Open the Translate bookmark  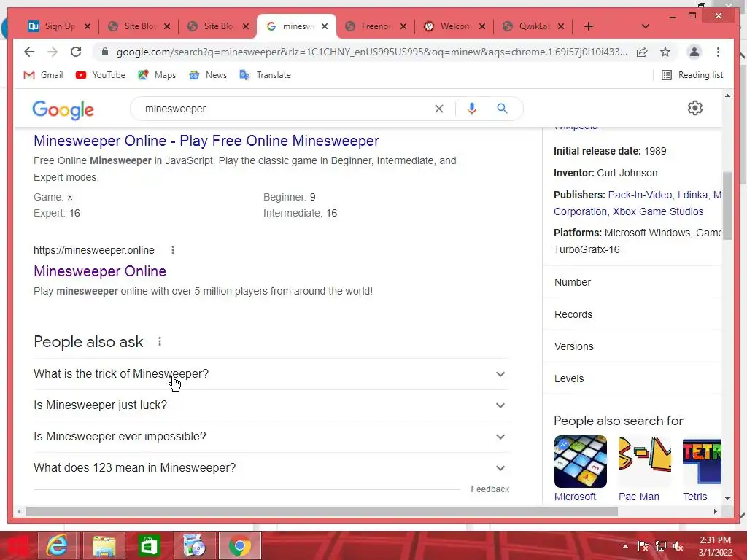(266, 75)
